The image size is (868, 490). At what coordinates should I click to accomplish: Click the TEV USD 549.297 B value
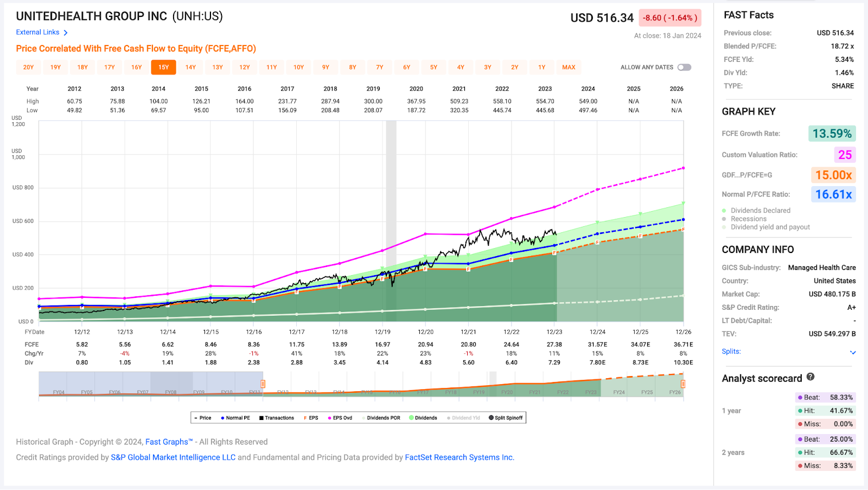click(x=832, y=334)
